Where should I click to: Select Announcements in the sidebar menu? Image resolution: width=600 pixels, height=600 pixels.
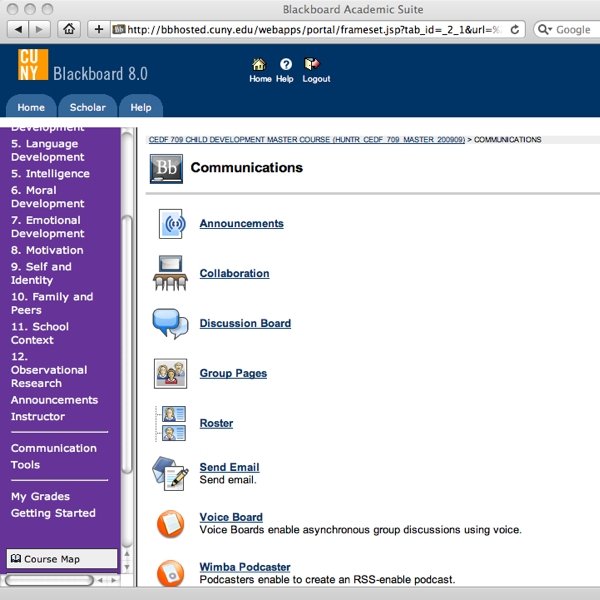point(54,400)
